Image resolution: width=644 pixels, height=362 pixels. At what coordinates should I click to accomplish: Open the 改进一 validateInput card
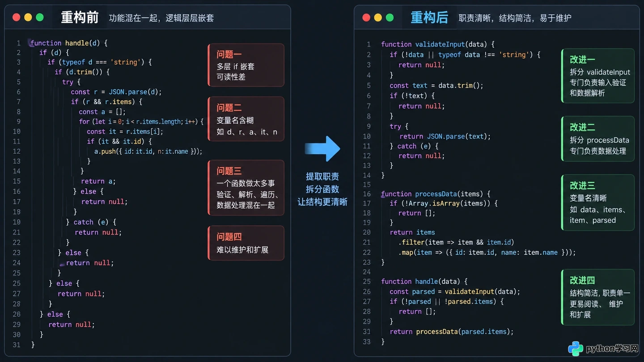tap(598, 76)
